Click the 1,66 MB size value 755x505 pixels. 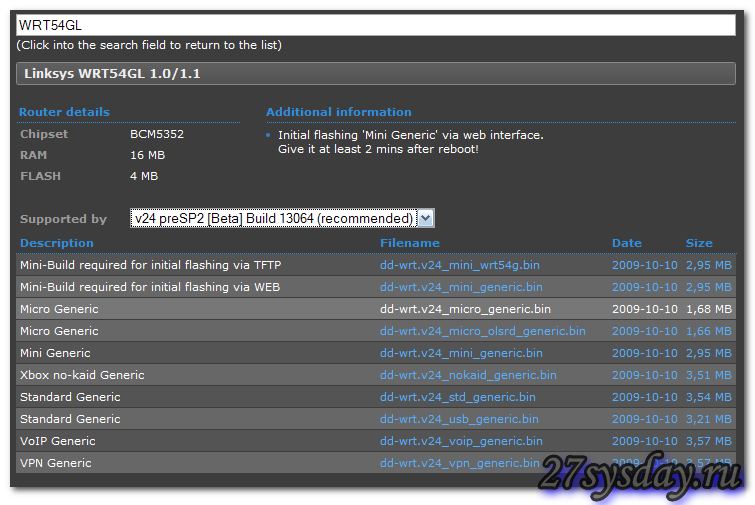coord(709,331)
